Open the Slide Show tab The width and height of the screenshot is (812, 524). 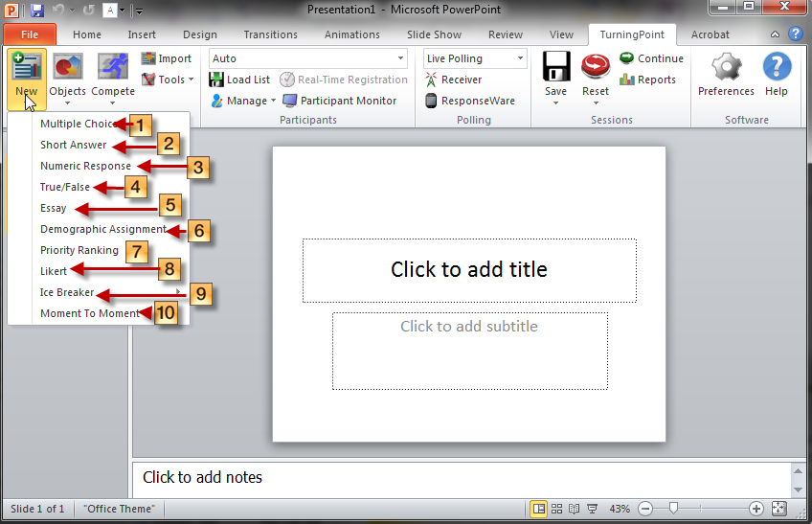[x=434, y=34]
